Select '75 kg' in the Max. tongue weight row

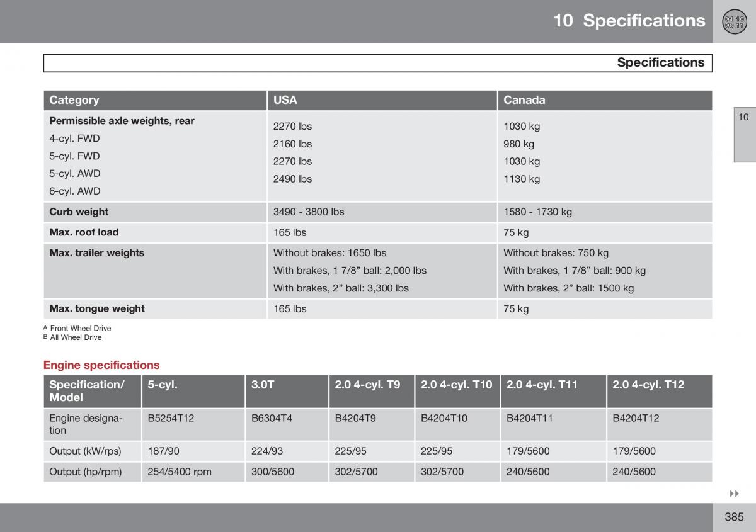coord(516,309)
